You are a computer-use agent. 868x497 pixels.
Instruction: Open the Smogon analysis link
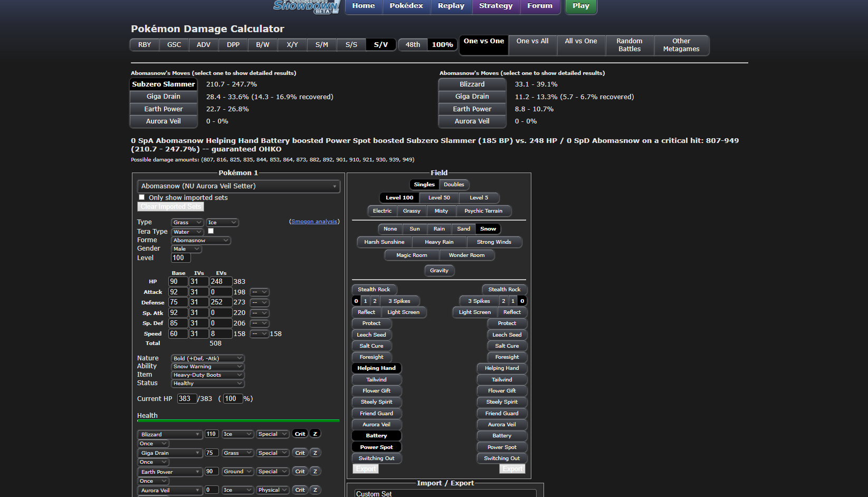(x=314, y=222)
